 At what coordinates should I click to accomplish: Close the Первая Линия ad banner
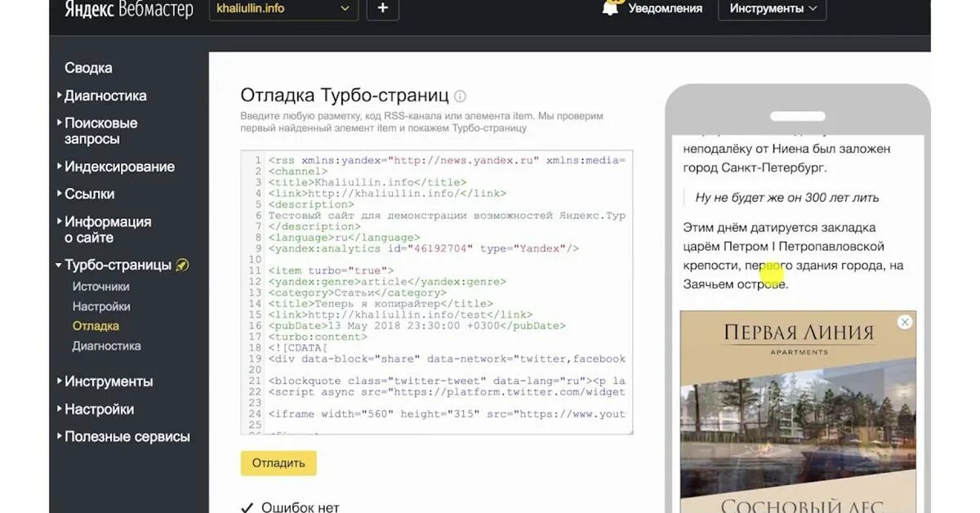click(904, 322)
